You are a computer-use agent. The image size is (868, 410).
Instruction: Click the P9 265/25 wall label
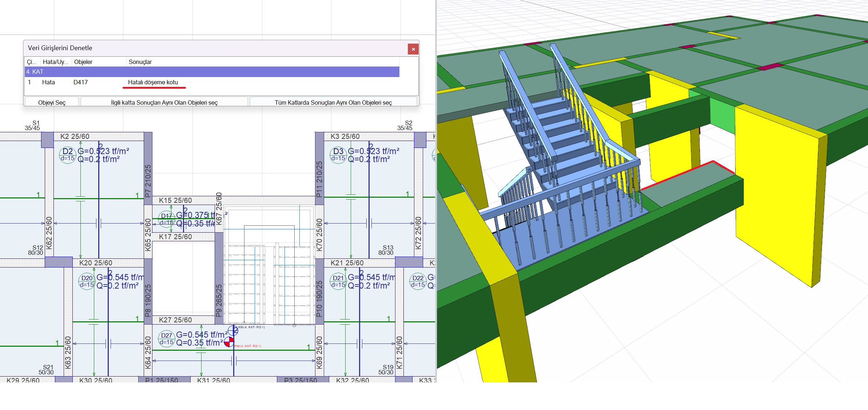tap(219, 301)
